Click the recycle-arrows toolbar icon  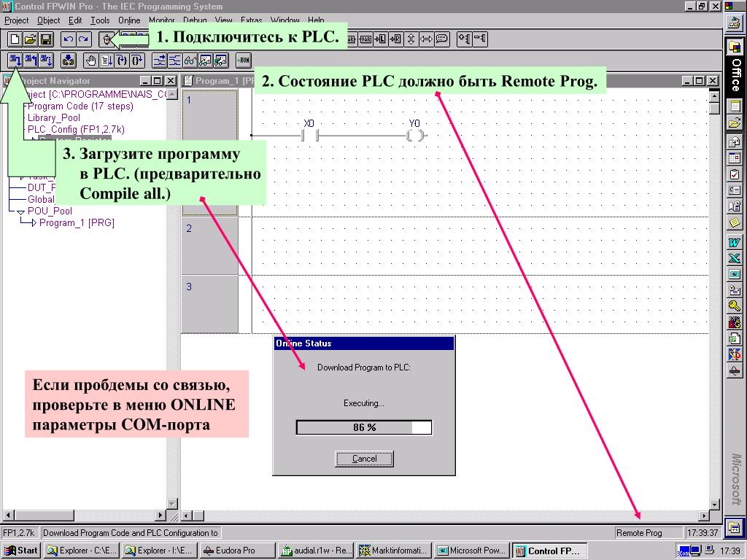68,60
